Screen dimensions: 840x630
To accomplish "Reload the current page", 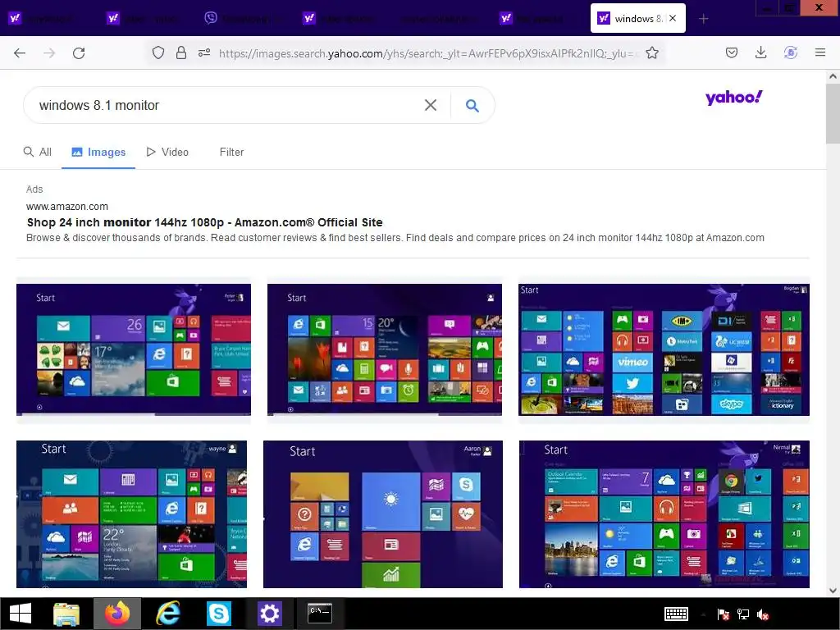I will [x=79, y=53].
